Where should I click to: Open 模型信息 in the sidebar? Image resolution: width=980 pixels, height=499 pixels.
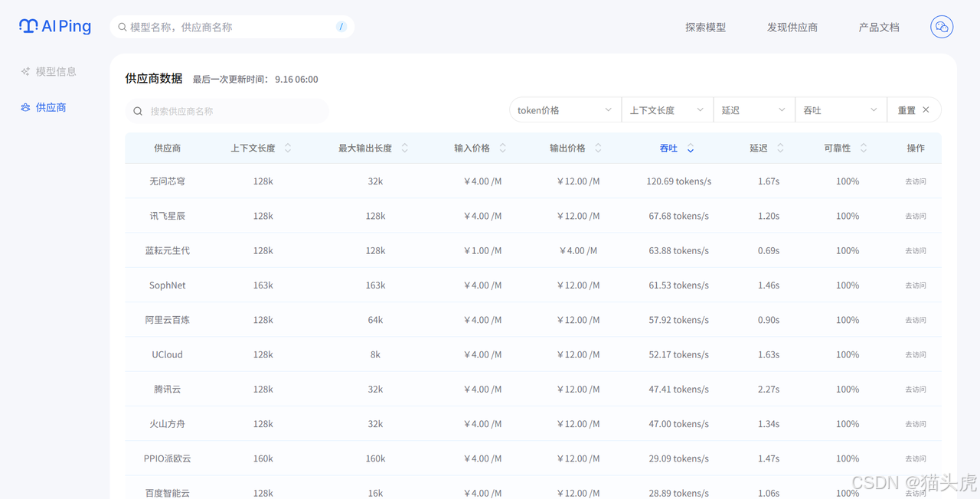point(48,71)
